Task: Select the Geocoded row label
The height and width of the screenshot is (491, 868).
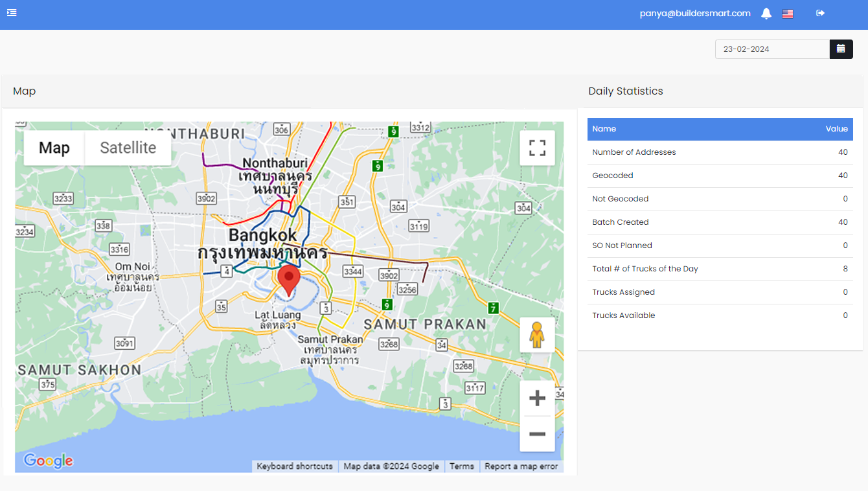Action: coord(613,176)
